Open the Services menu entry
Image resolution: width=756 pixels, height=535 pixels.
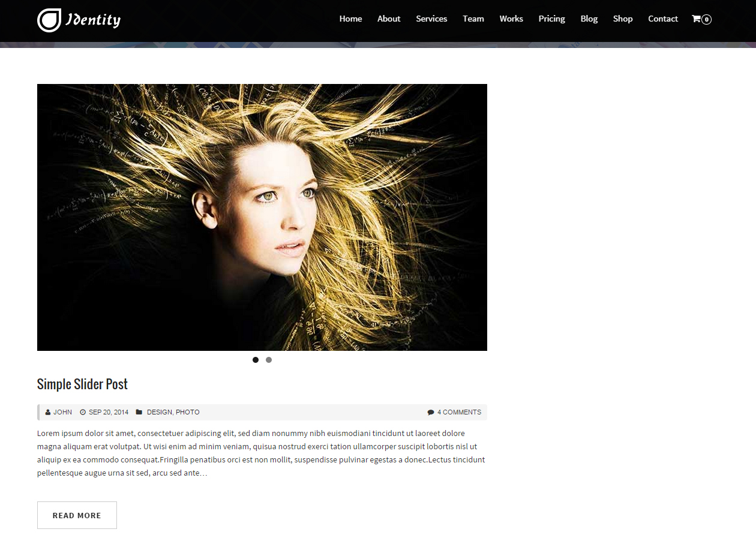coord(431,19)
